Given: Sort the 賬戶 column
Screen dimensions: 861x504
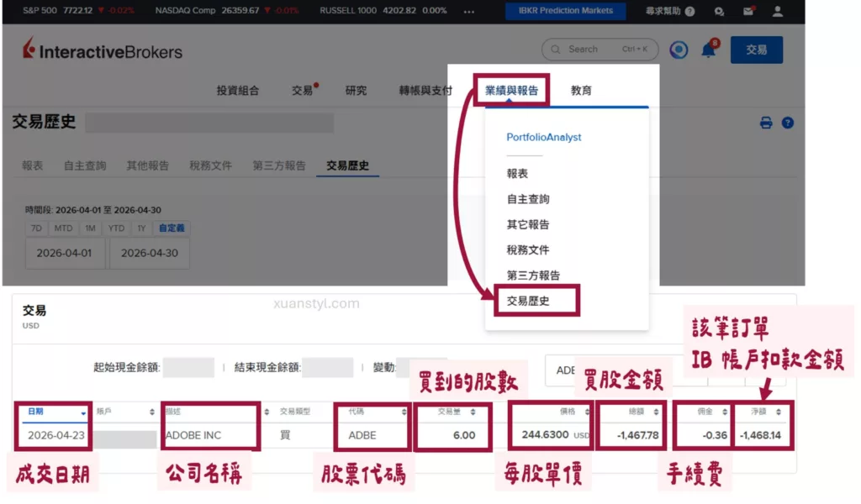Looking at the screenshot, I should (x=152, y=412).
